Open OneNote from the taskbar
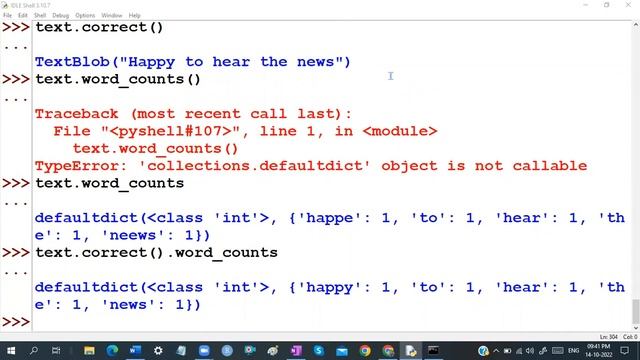The height and width of the screenshot is (360, 640). pyautogui.click(x=296, y=351)
